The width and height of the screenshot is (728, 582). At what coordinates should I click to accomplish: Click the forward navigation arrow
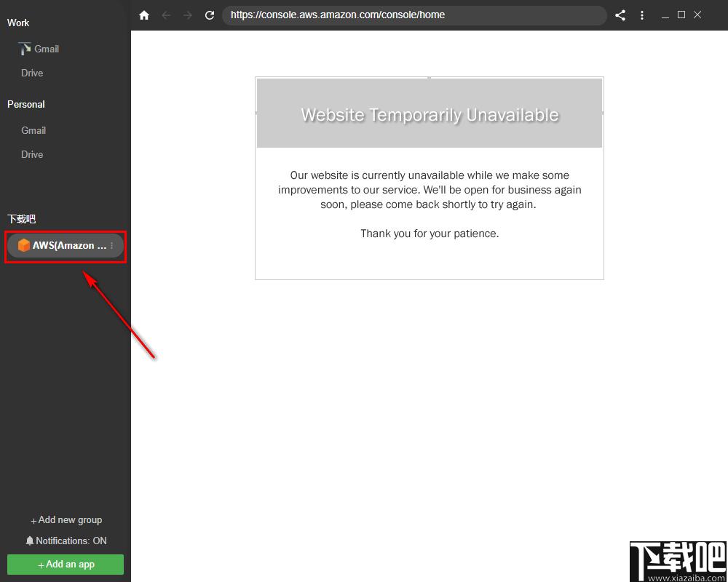pyautogui.click(x=188, y=15)
